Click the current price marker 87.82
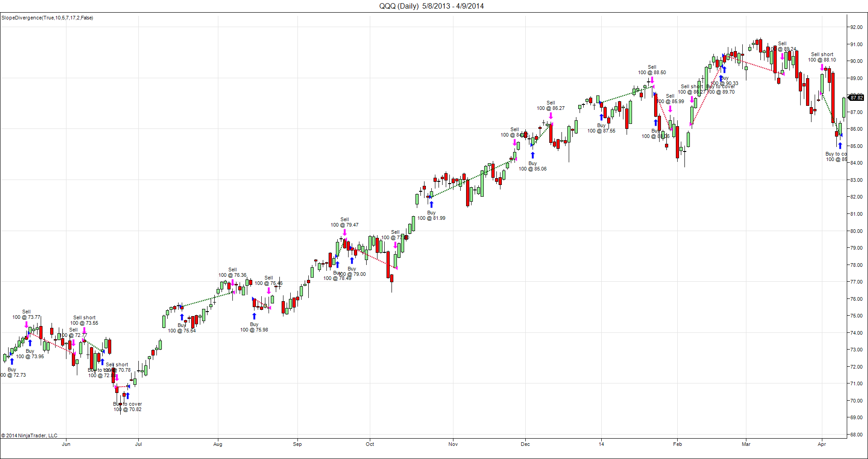868x459 pixels. click(856, 98)
